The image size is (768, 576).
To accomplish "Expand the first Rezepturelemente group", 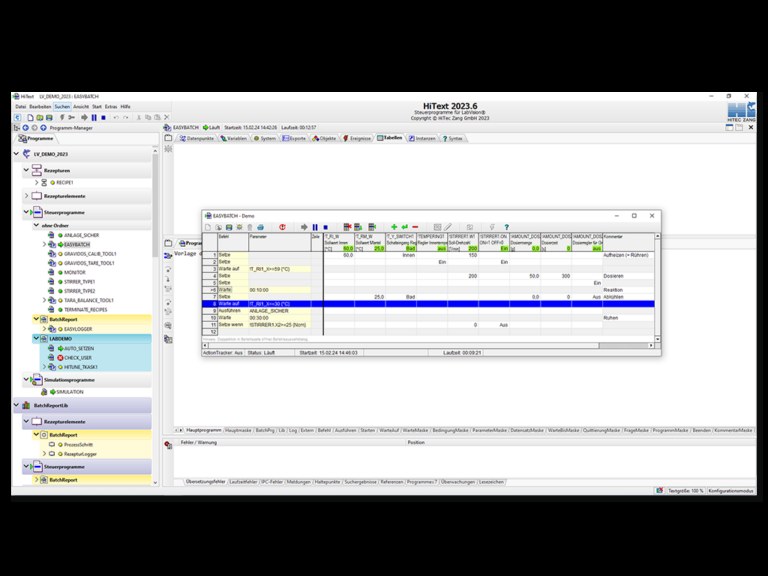I will tap(26, 196).
